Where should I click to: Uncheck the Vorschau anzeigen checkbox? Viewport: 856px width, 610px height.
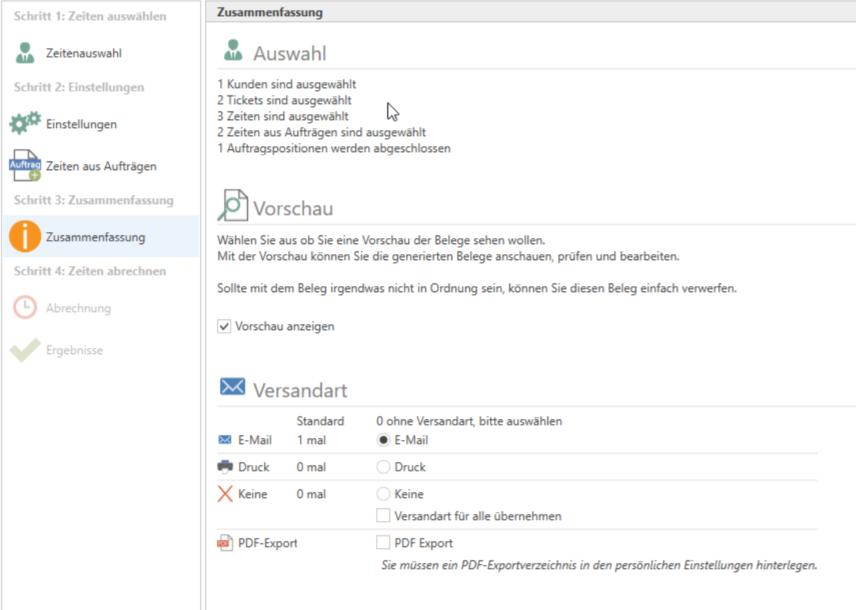click(x=224, y=326)
